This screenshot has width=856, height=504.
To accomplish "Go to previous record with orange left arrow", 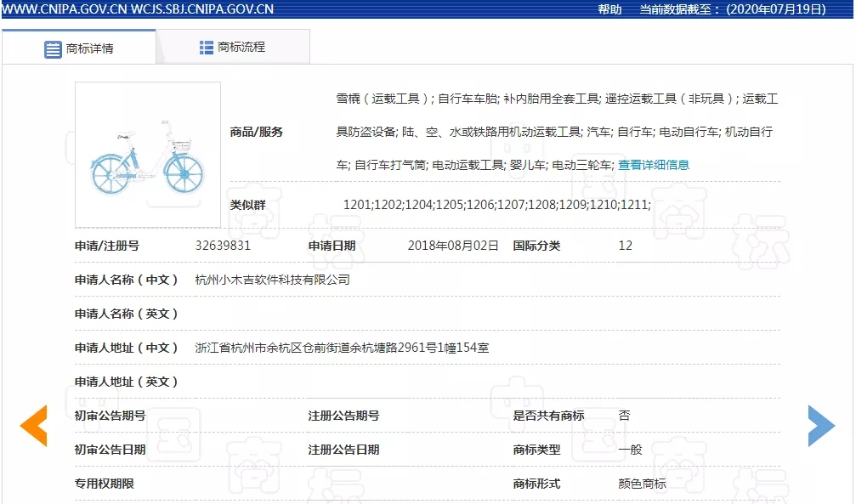I will pos(34,426).
